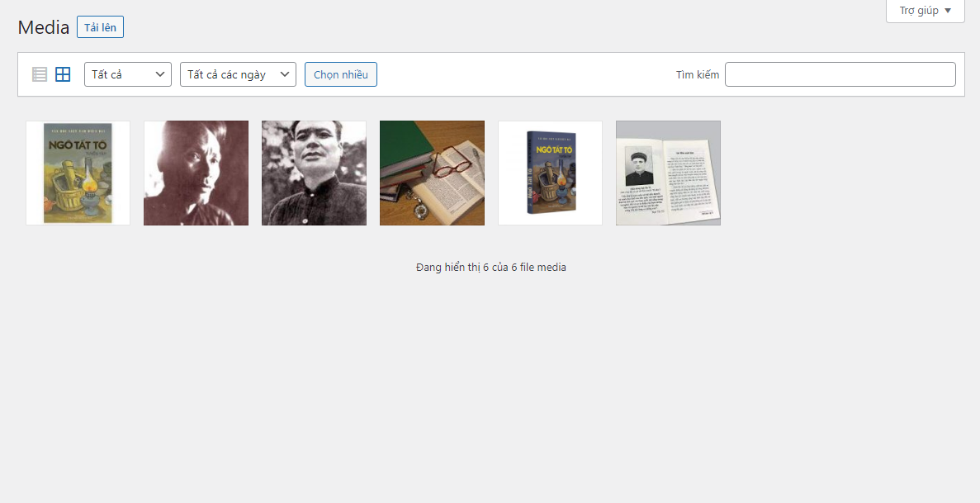Click the chevron arrow on Tất cả dropdown
The height and width of the screenshot is (503, 980).
[x=160, y=74]
